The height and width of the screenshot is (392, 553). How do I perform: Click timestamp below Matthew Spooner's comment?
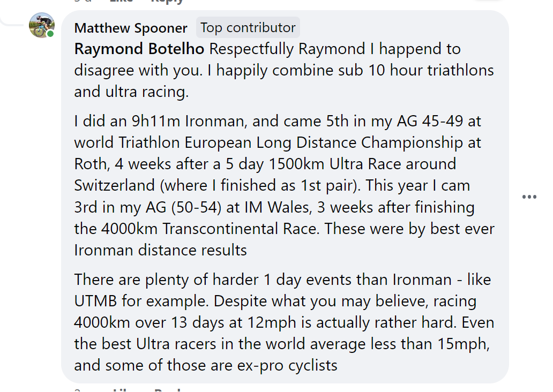(78, 390)
